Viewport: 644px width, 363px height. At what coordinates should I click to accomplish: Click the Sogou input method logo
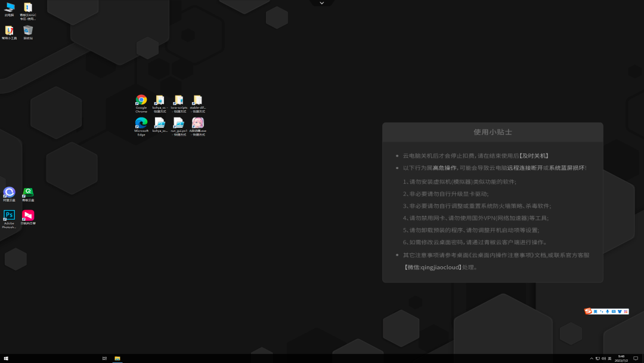click(x=588, y=311)
